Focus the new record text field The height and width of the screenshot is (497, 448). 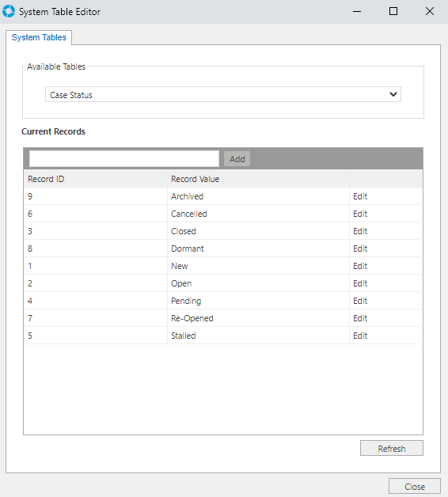click(124, 158)
